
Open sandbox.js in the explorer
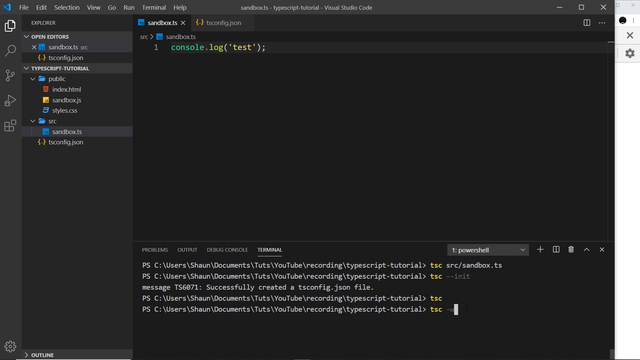pyautogui.click(x=78, y=100)
